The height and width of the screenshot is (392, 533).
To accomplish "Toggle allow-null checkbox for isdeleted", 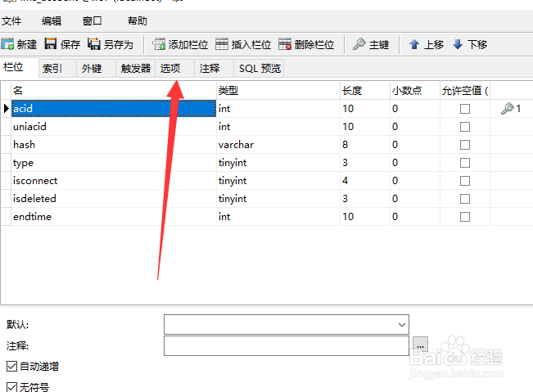I will [465, 199].
